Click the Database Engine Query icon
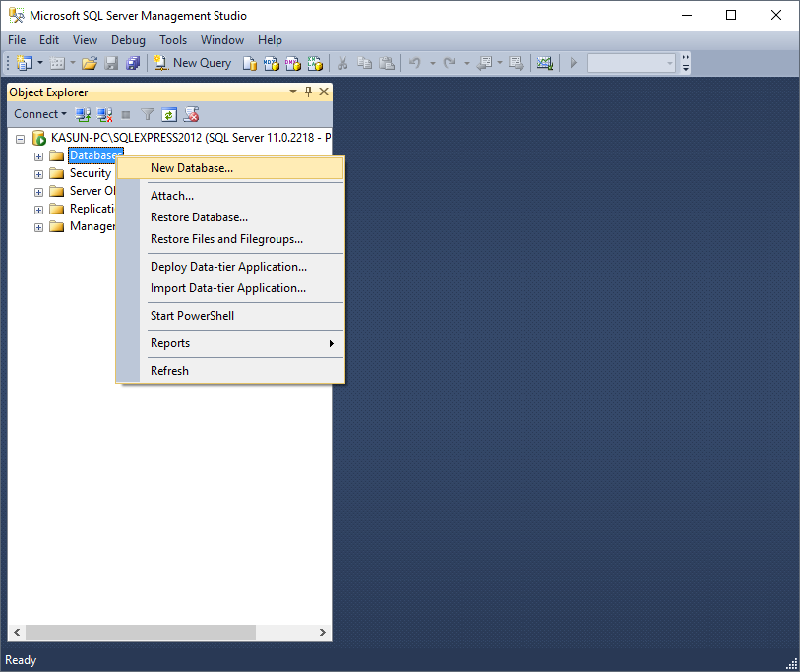The width and height of the screenshot is (800, 672). tap(250, 63)
